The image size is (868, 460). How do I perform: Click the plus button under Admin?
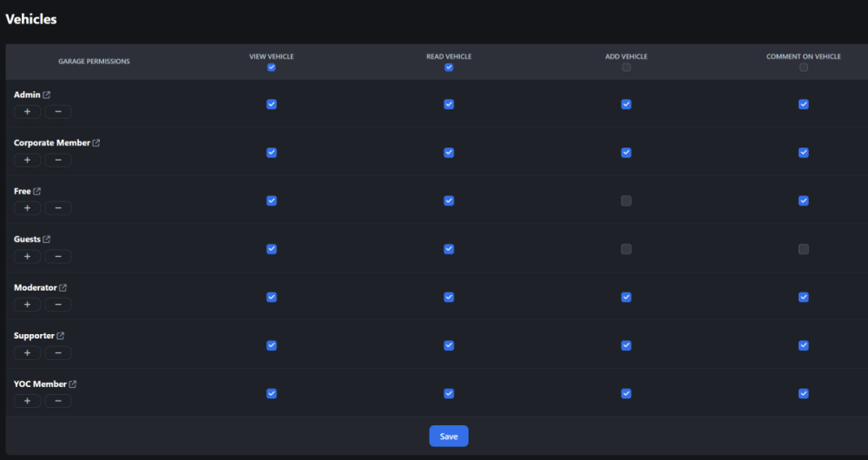(x=27, y=112)
